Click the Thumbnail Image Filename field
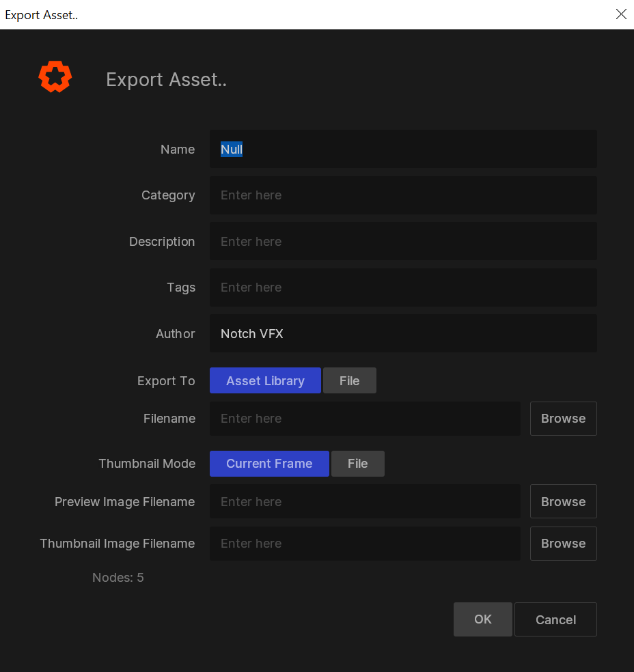Image resolution: width=634 pixels, height=672 pixels. click(x=365, y=543)
